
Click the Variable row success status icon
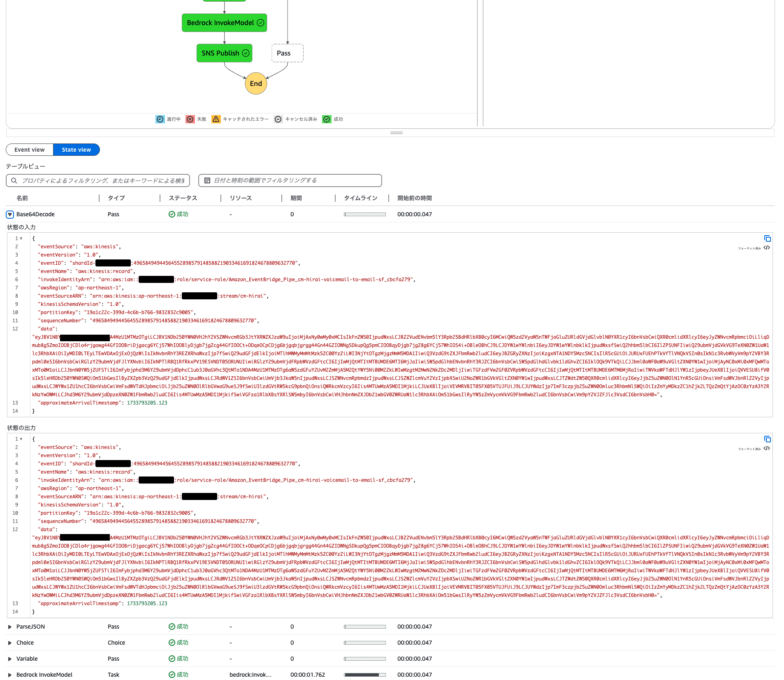[172, 659]
